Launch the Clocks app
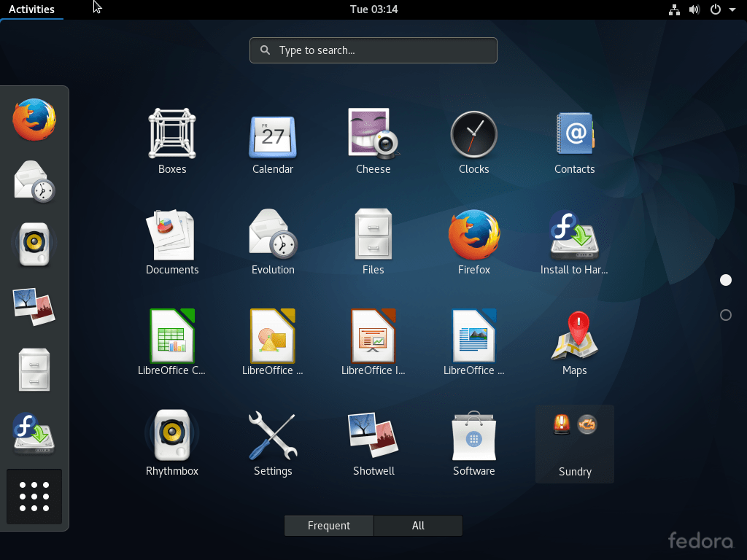 473,141
